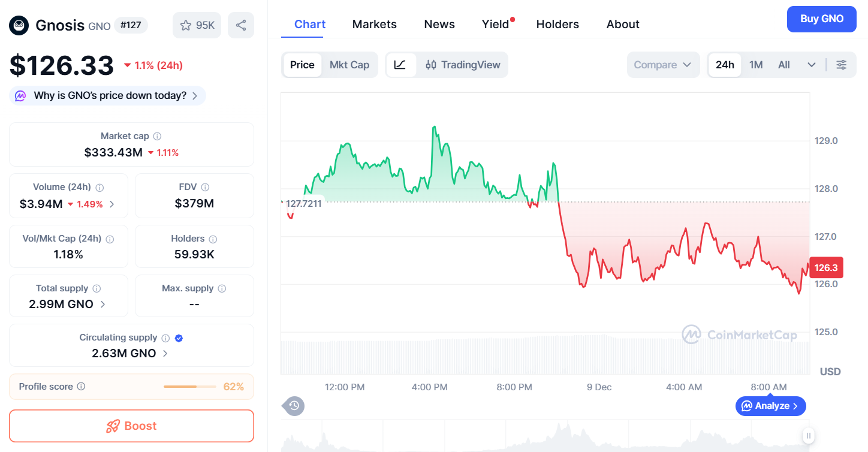868x452 pixels.
Task: Click the range slider pause handle
Action: point(809,436)
